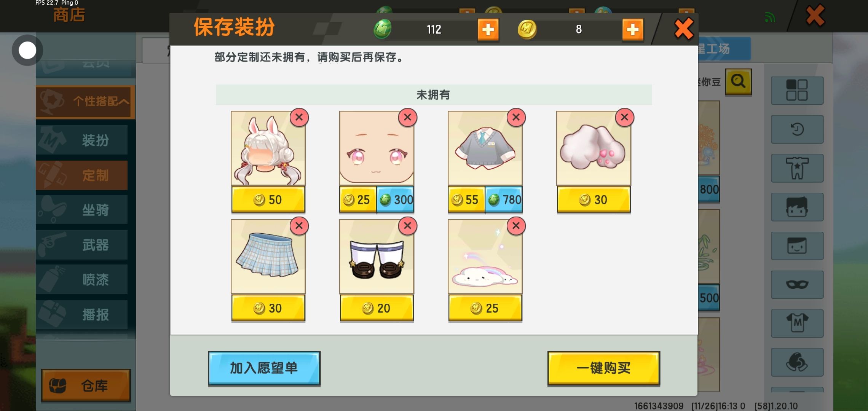
Task: Click the 加入愿望单 wishlist button
Action: click(264, 368)
